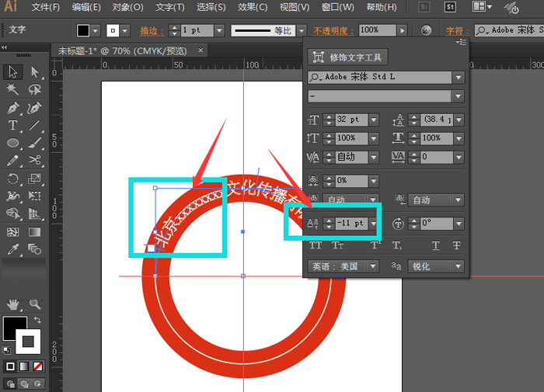
Task: Select the Scissors tool
Action: tap(35, 161)
